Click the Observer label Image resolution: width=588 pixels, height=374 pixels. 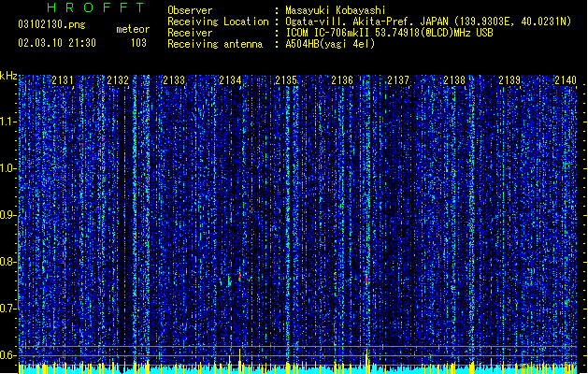190,10
